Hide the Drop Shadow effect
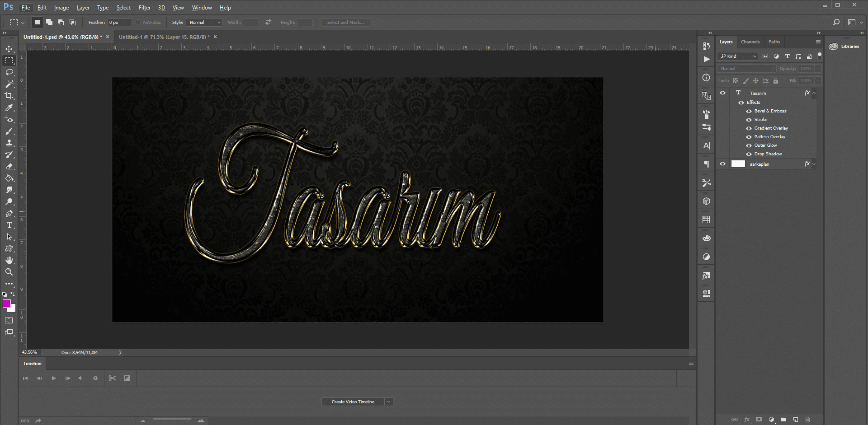 click(x=749, y=154)
